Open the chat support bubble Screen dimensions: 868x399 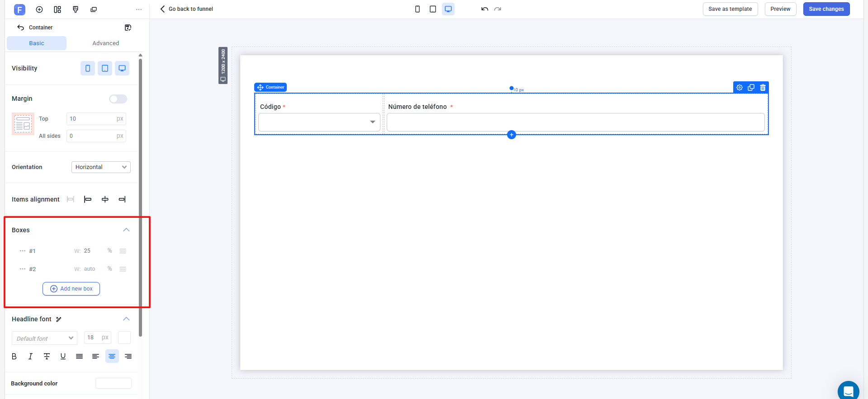coord(848,390)
